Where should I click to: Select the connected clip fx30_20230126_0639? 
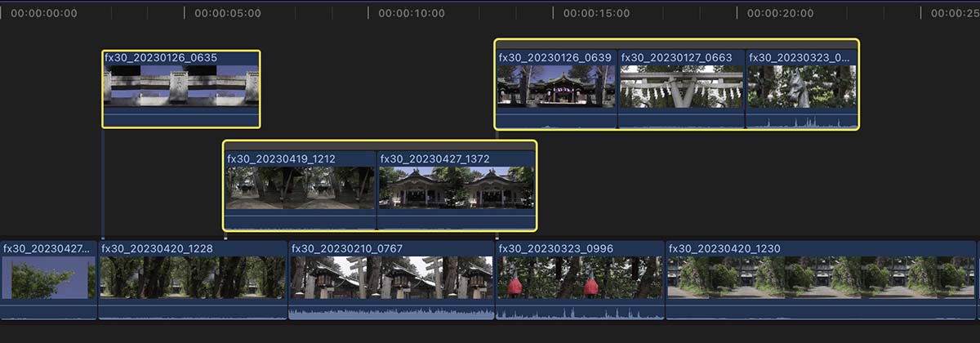pyautogui.click(x=556, y=89)
